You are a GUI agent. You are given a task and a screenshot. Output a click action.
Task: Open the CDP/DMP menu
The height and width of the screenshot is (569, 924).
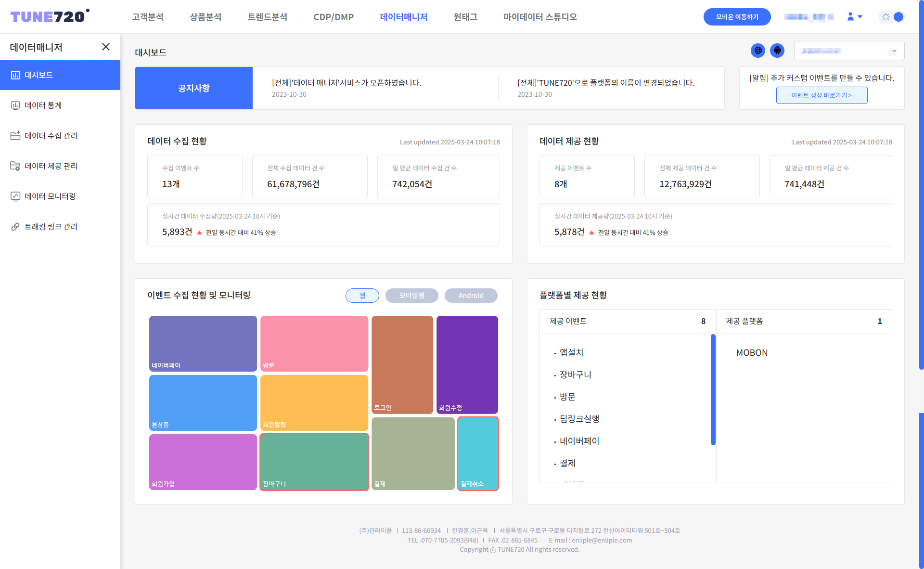pyautogui.click(x=334, y=17)
